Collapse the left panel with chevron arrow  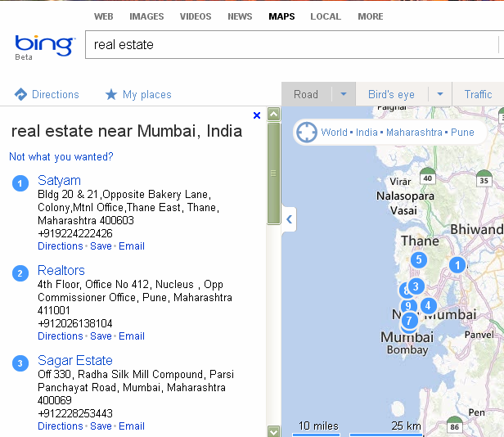click(x=289, y=219)
